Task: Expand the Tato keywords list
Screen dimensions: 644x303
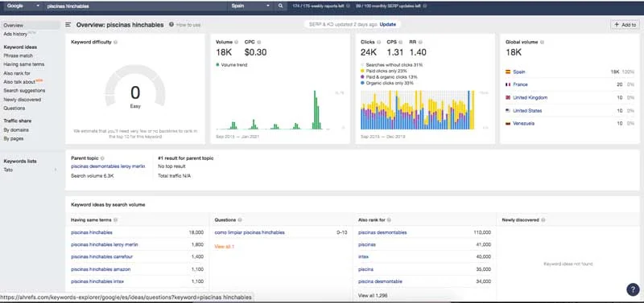Action: tap(29, 170)
